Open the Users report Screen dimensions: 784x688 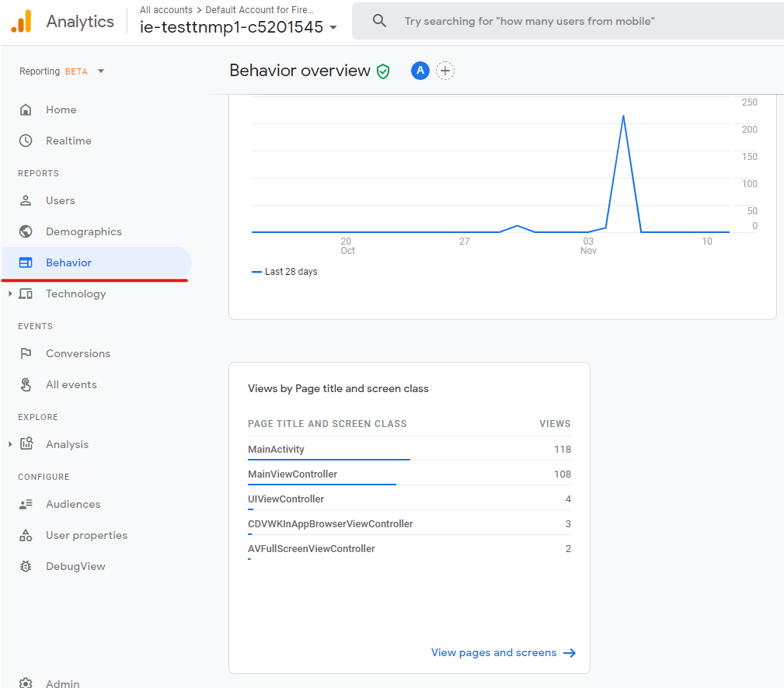click(60, 200)
